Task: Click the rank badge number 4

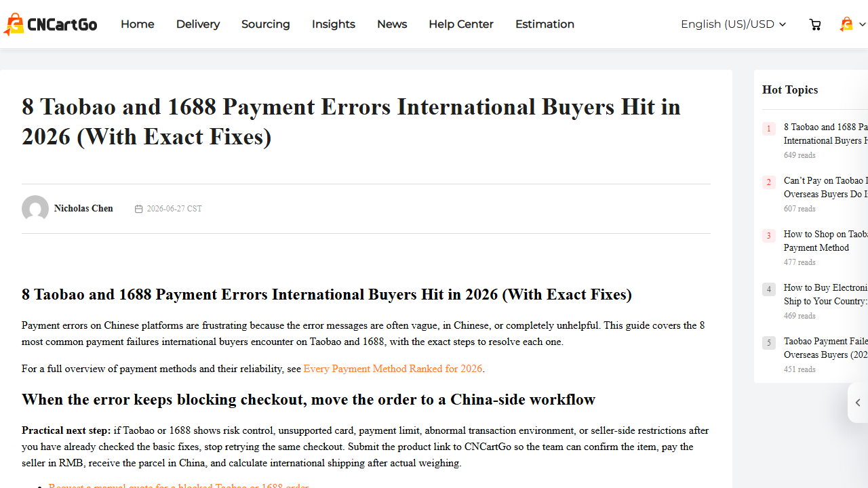Action: [x=769, y=289]
